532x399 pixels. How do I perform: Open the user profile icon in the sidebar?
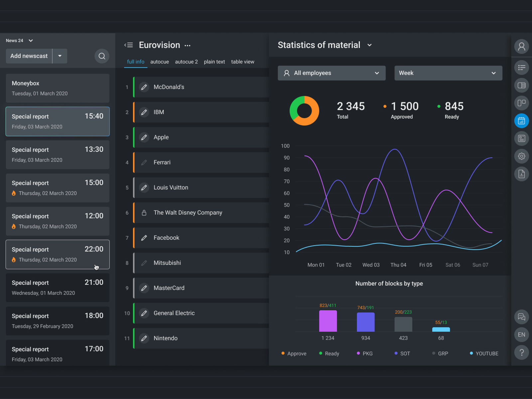point(521,47)
